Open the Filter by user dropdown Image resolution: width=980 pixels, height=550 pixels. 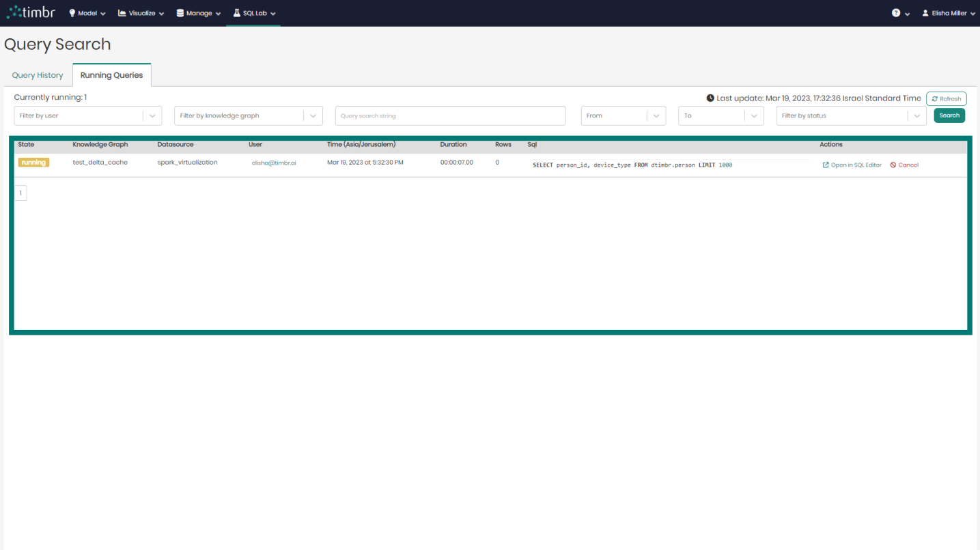[x=87, y=115]
